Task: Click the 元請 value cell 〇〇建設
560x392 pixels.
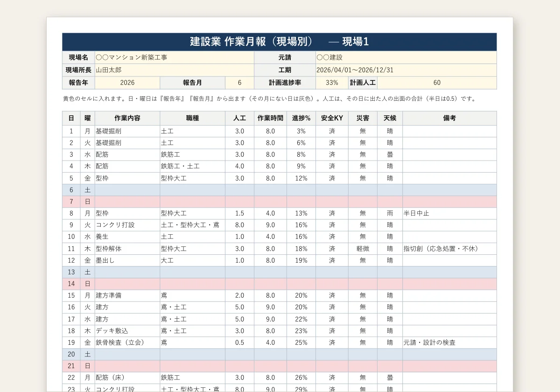Action: 406,57
